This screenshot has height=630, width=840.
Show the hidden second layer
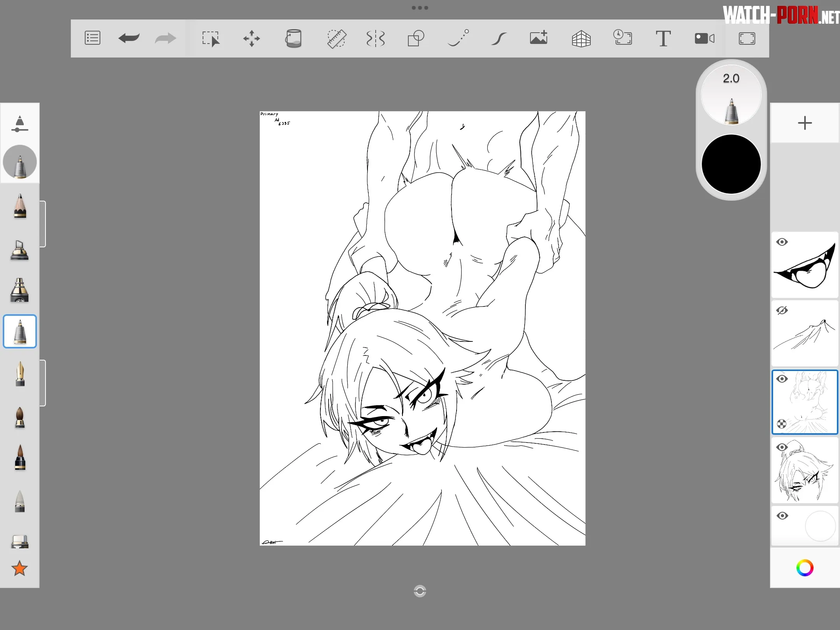coord(782,310)
